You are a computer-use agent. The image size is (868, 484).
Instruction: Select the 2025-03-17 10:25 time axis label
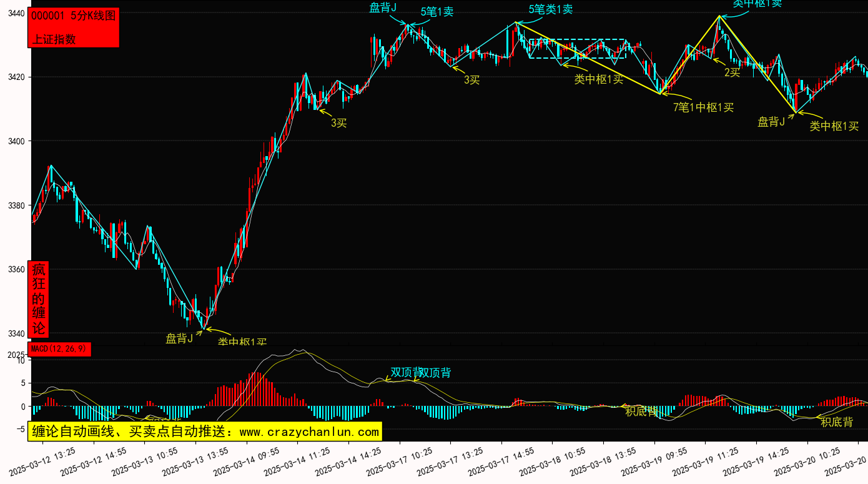coord(400,462)
